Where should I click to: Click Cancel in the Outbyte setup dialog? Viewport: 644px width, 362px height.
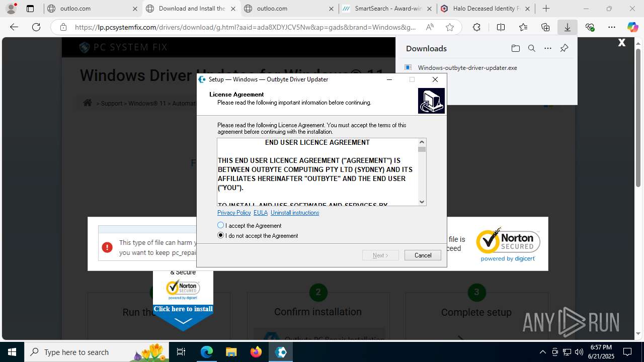(x=423, y=255)
